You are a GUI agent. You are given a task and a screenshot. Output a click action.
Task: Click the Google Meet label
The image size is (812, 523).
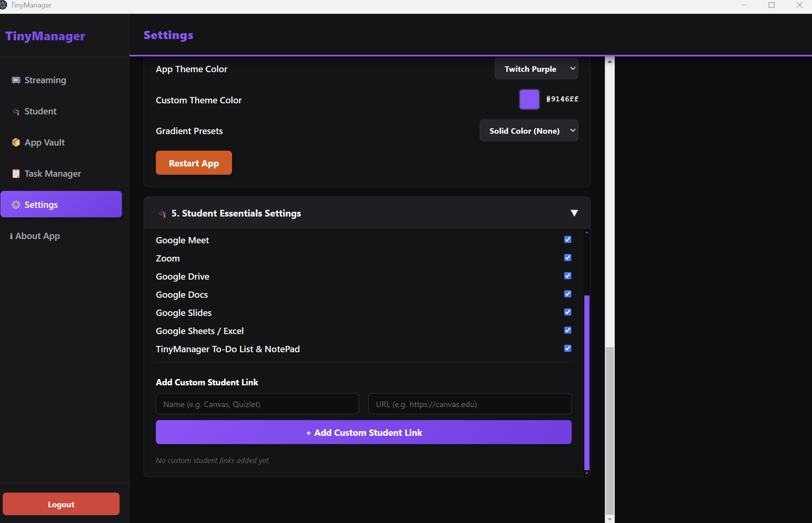(x=182, y=240)
